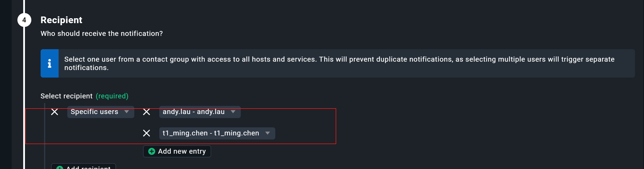This screenshot has height=169, width=644.
Task: Open the Specific users recipient type selector
Action: tap(95, 112)
